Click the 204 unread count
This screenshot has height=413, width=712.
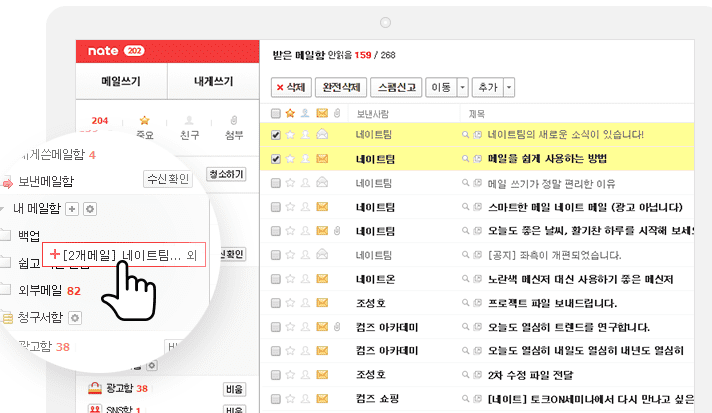tap(100, 121)
